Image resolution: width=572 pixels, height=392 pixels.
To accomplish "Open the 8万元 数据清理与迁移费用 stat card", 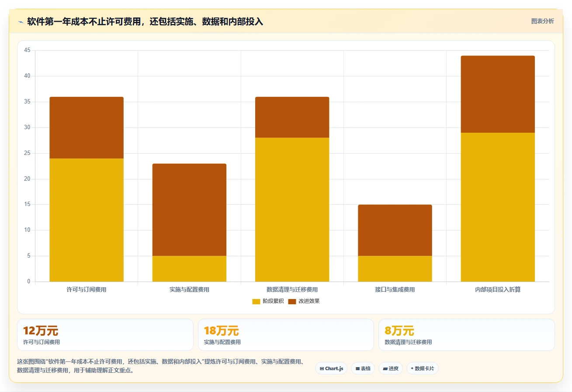I will (467, 335).
